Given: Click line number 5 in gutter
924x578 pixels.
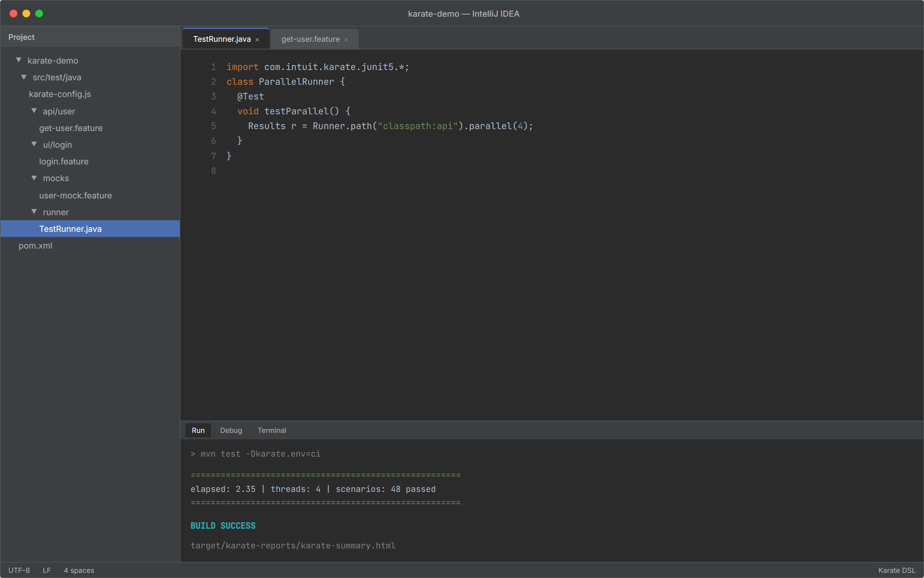Looking at the screenshot, I should tap(213, 126).
